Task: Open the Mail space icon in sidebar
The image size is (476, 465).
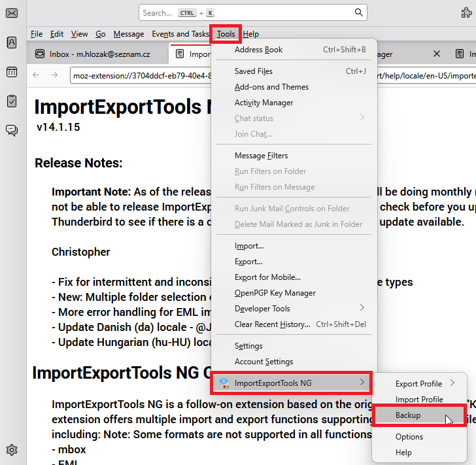Action: coord(12,13)
